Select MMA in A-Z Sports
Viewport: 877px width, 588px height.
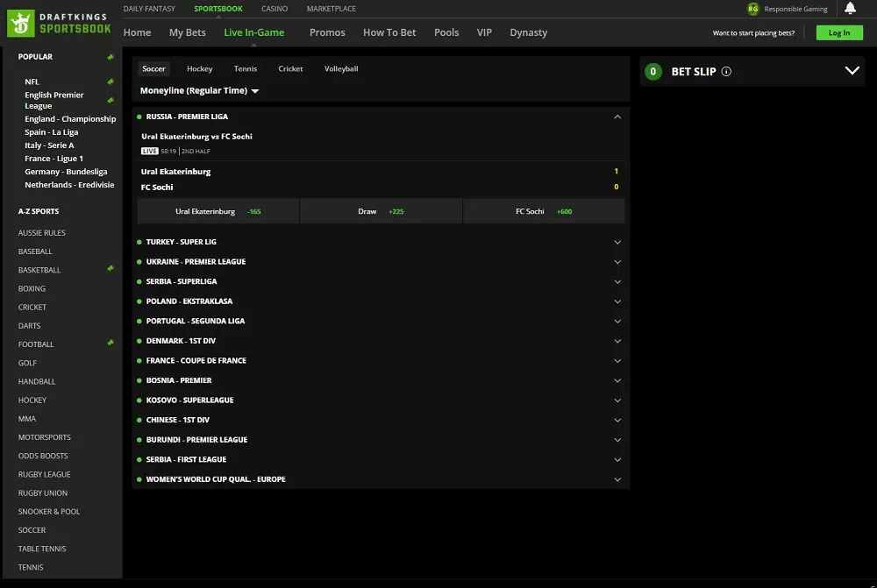pyautogui.click(x=27, y=419)
